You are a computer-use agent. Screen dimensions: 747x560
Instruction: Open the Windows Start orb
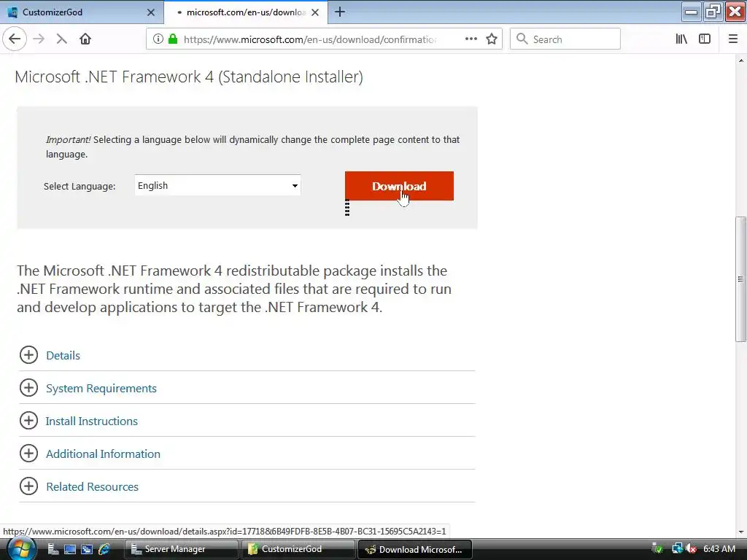20,549
